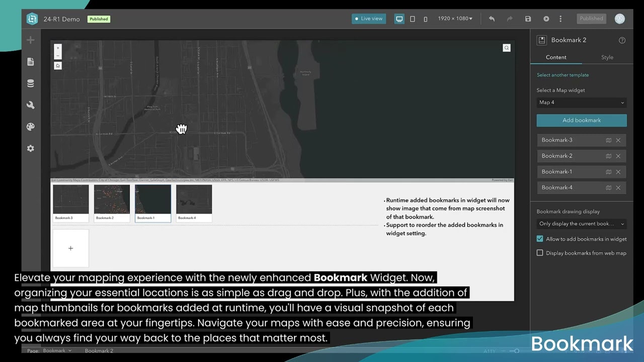Click the Published button

591,19
